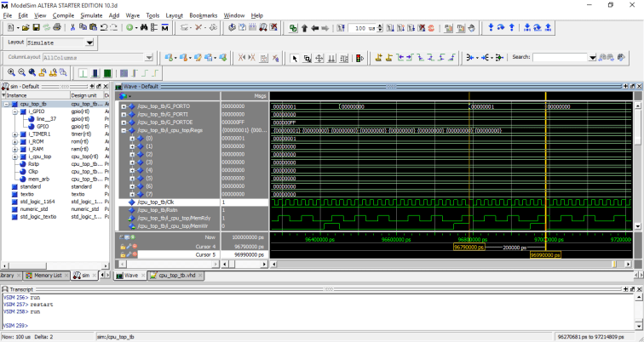Click the Zoom In magnifier icon
Image resolution: width=644 pixels, height=342 pixels.
[x=12, y=72]
